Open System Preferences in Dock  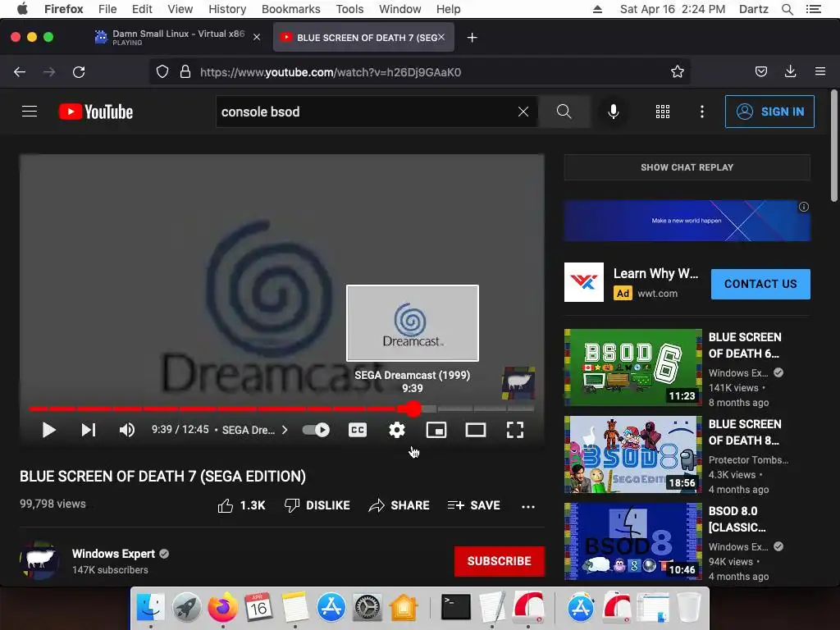pyautogui.click(x=367, y=607)
